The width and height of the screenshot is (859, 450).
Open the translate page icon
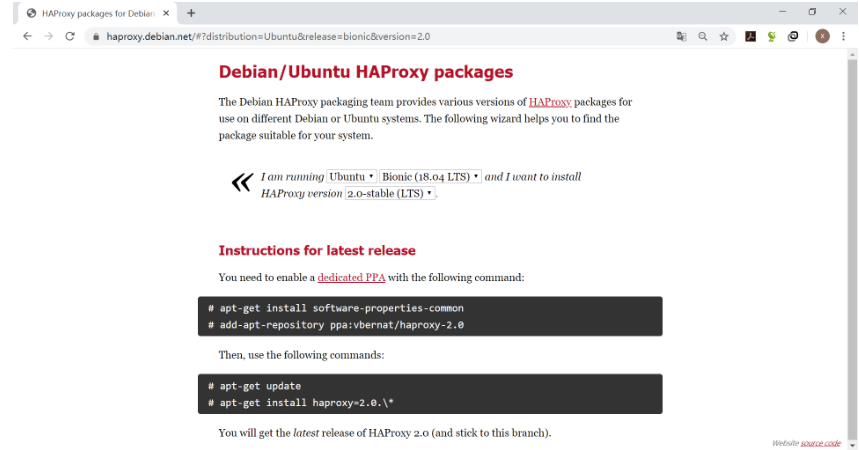(x=681, y=37)
